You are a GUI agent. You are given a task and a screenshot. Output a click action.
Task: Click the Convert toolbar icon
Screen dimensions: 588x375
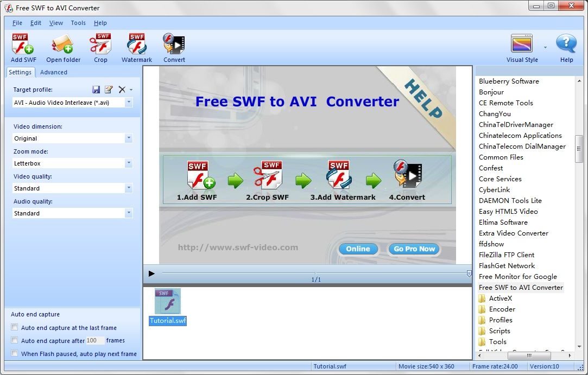click(174, 45)
